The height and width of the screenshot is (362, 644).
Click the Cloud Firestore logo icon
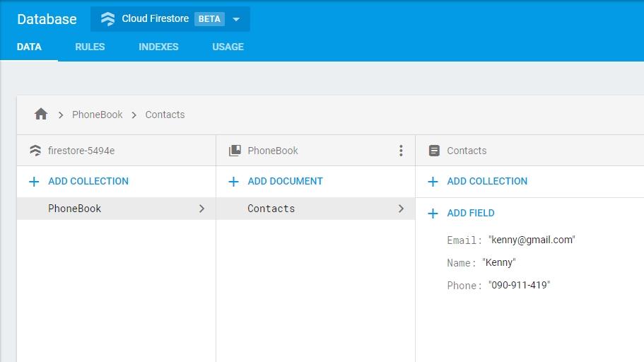[x=107, y=19]
